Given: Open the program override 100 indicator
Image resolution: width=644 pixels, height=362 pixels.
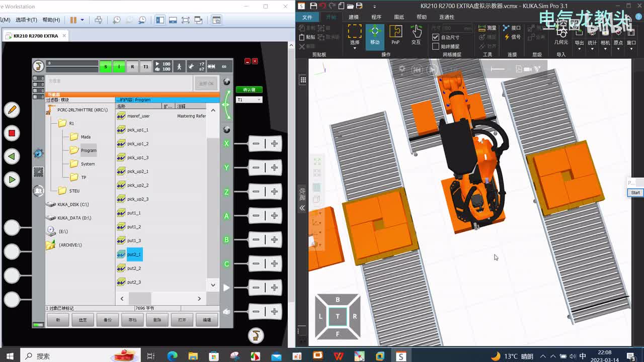Looking at the screenshot, I should point(163,66).
